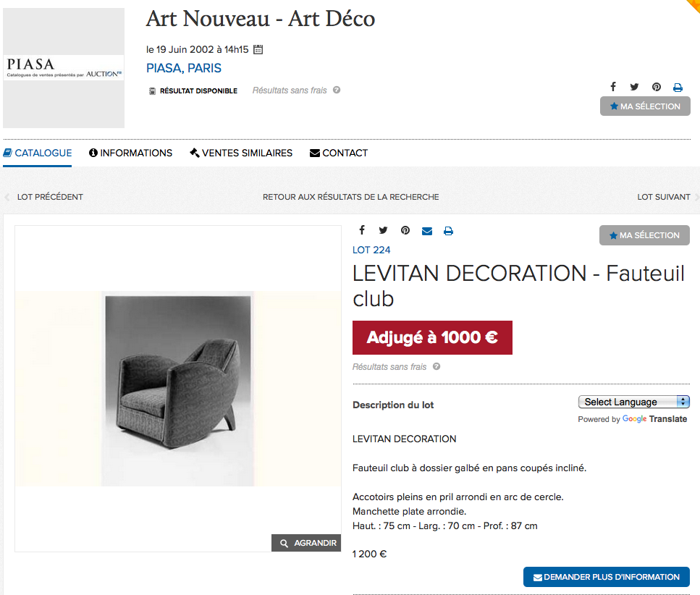700x595 pixels.
Task: Open the Contact tab
Action: click(339, 153)
